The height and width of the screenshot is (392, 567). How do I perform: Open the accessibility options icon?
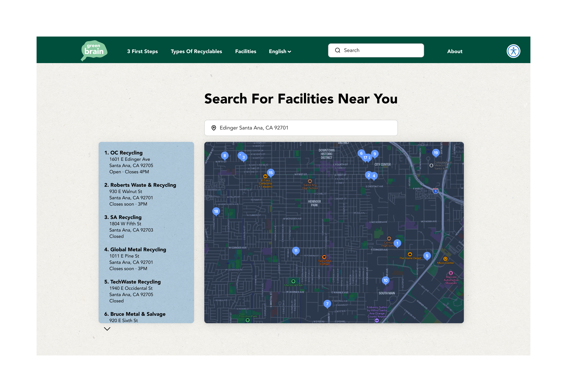point(513,51)
